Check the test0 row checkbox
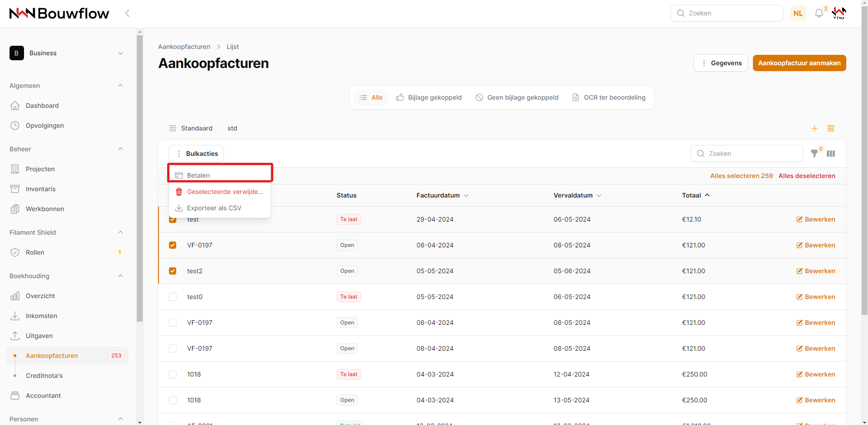Viewport: 868px width, 425px height. coord(173,297)
